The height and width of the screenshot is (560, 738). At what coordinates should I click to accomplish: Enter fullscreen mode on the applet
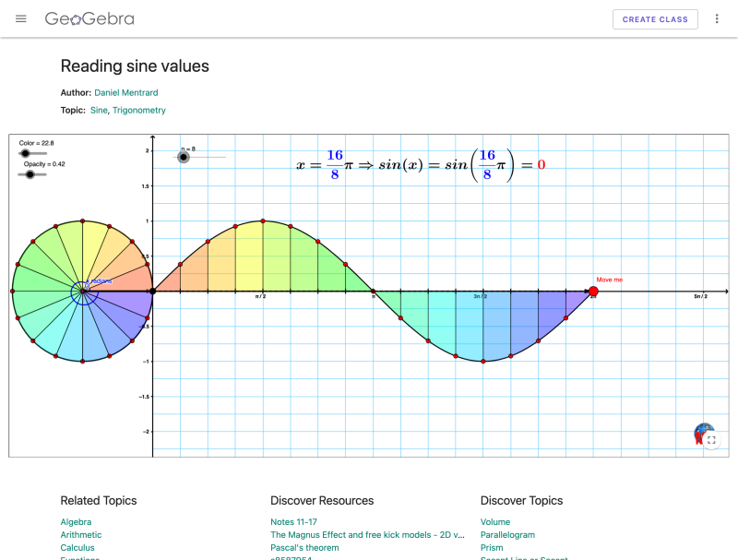tap(711, 441)
